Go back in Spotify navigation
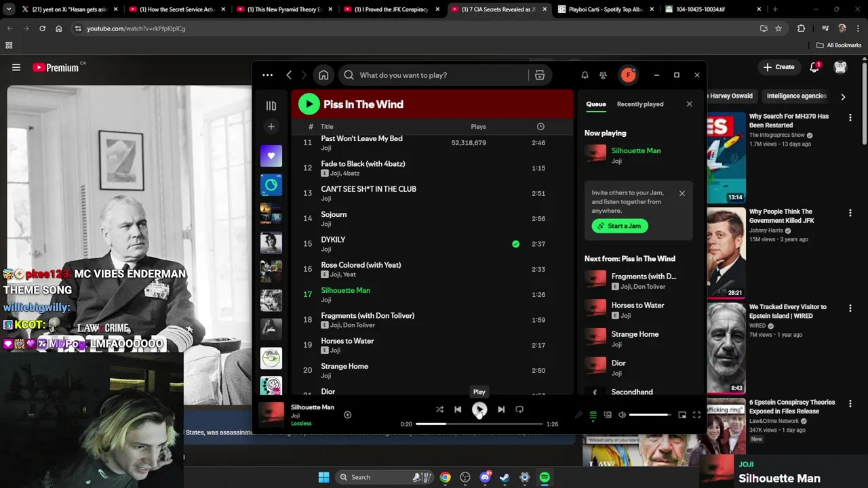 (289, 75)
